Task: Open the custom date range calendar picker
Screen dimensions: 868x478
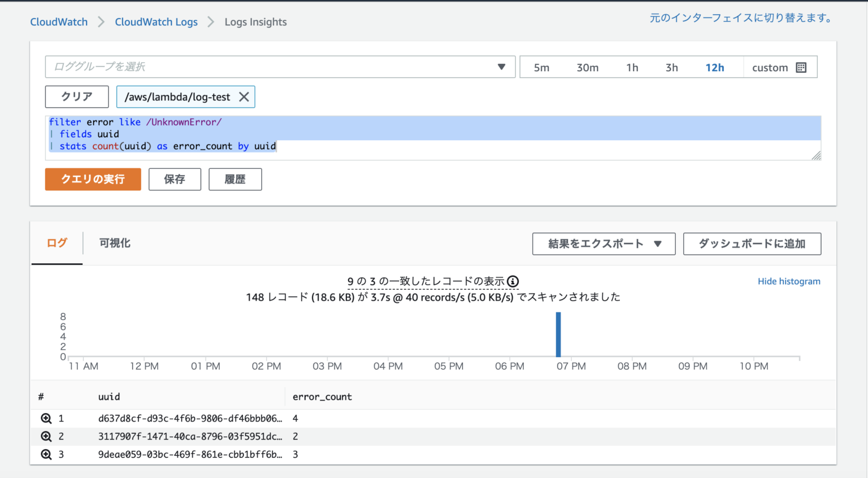Action: point(801,67)
